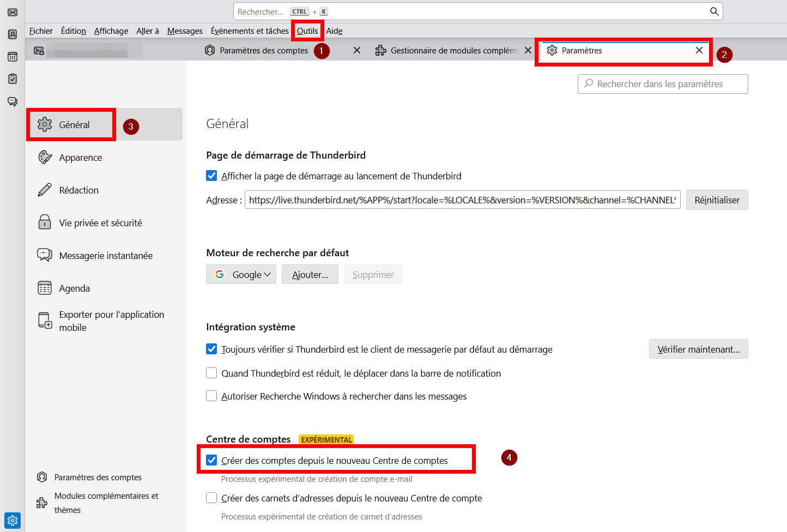Select the Rédaction settings category
The width and height of the screenshot is (787, 532).
[104, 190]
